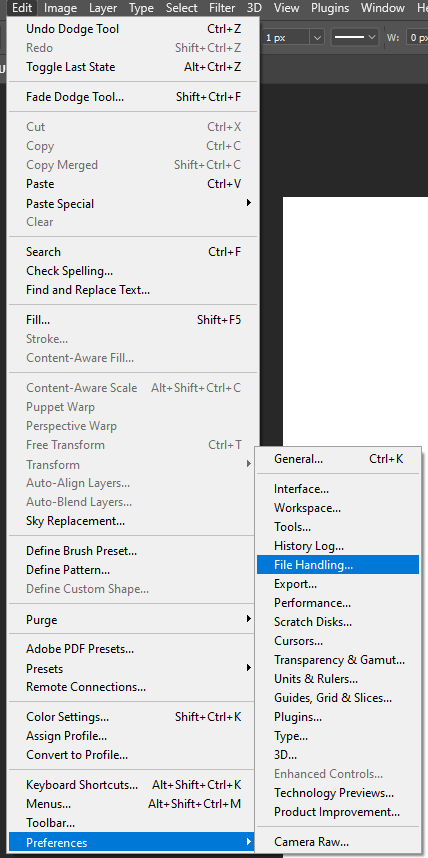Open the Layer menu
The height and width of the screenshot is (858, 428).
pyautogui.click(x=103, y=8)
